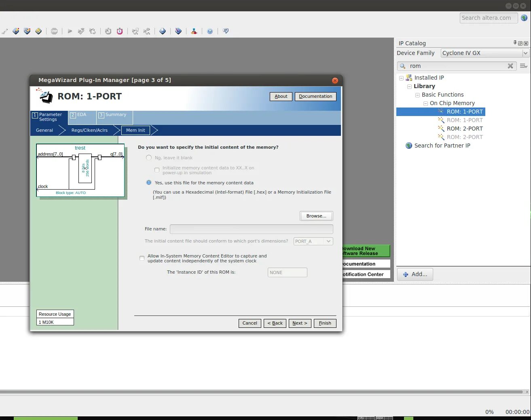This screenshot has height=420, width=531.
Task: Collapse the Basic Functions tree node
Action: (x=417, y=95)
